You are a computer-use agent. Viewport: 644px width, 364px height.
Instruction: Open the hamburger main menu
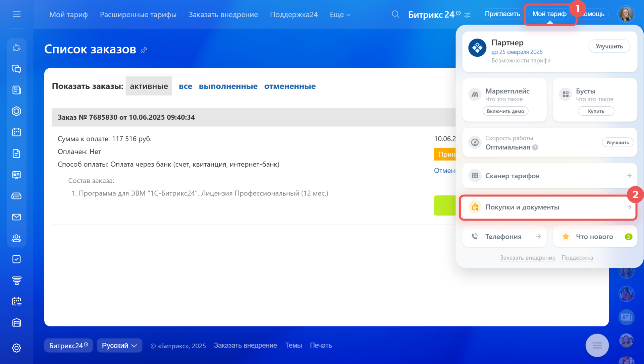[x=16, y=14]
